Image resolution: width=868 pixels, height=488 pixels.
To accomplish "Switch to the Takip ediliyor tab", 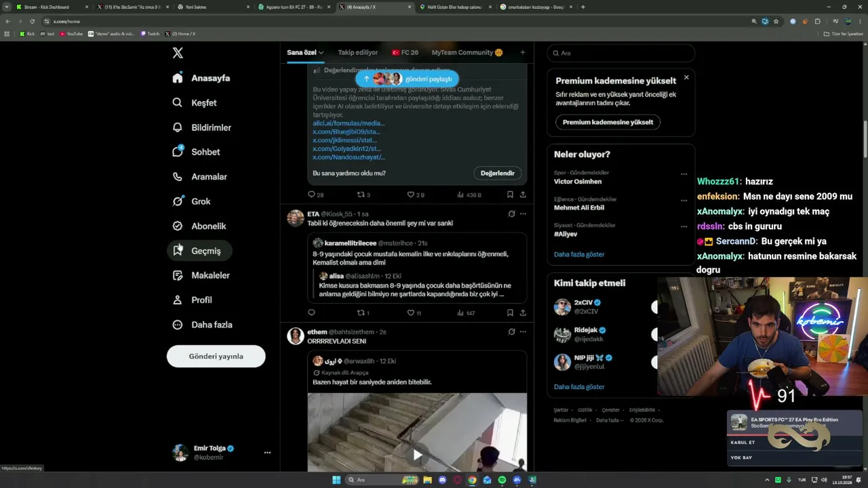I will [358, 52].
